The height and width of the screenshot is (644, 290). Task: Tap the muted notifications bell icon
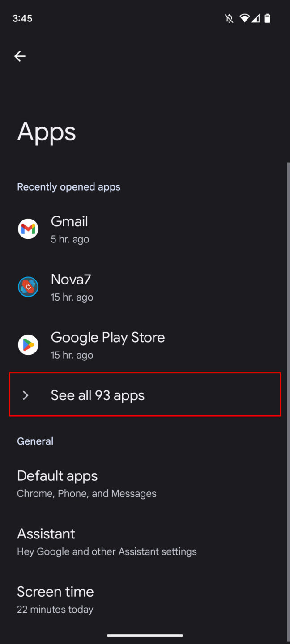pos(229,18)
